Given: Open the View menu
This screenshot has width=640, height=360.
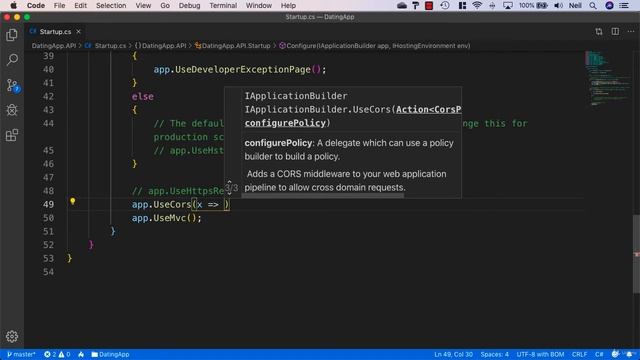Looking at the screenshot, I should coord(143,5).
